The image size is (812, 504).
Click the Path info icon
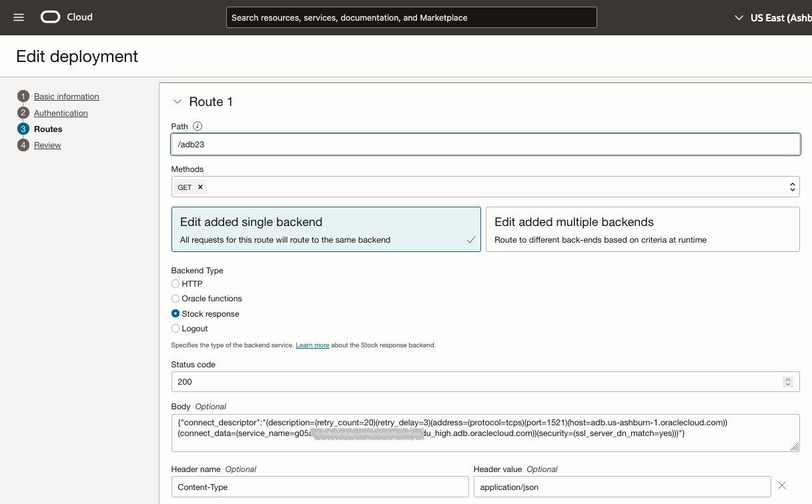tap(197, 126)
